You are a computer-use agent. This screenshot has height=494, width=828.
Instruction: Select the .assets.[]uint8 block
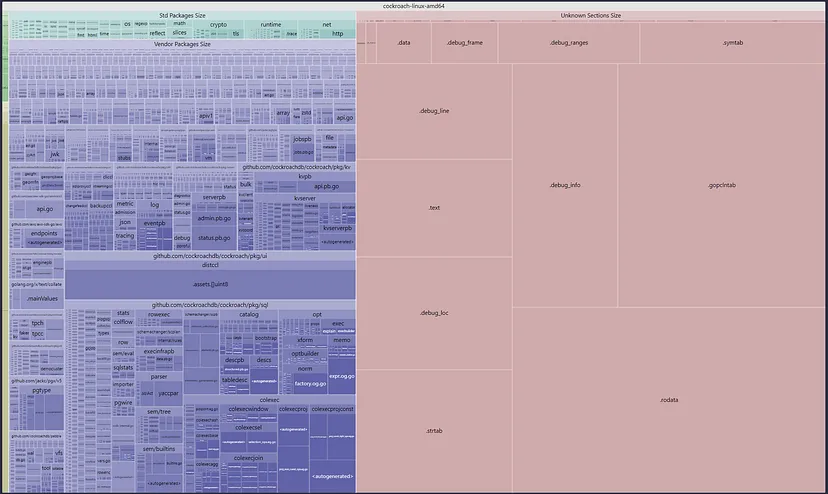[x=210, y=286]
